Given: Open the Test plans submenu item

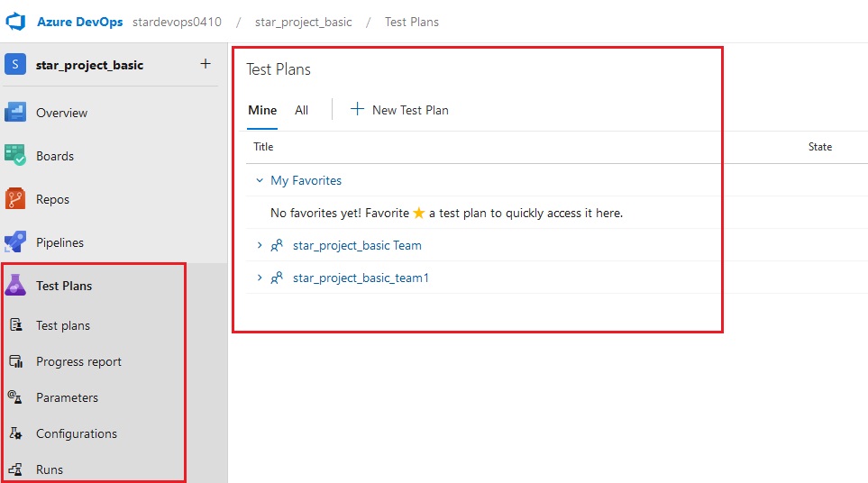Looking at the screenshot, I should [62, 325].
